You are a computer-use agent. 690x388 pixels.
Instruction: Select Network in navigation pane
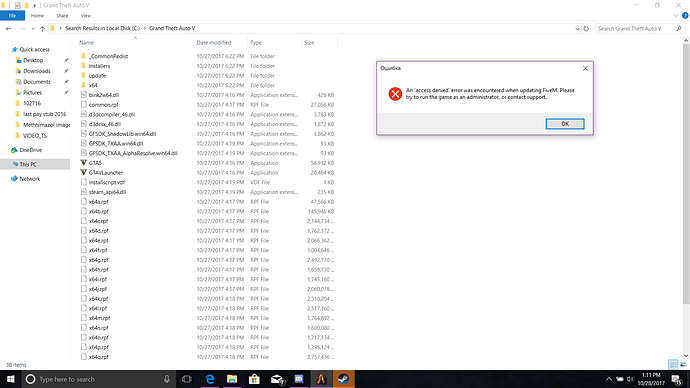pyautogui.click(x=29, y=179)
